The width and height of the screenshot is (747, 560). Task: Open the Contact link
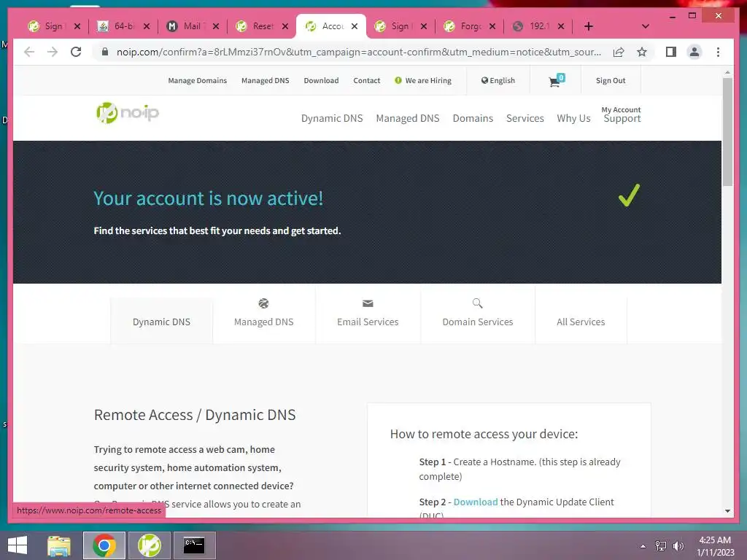[367, 80]
